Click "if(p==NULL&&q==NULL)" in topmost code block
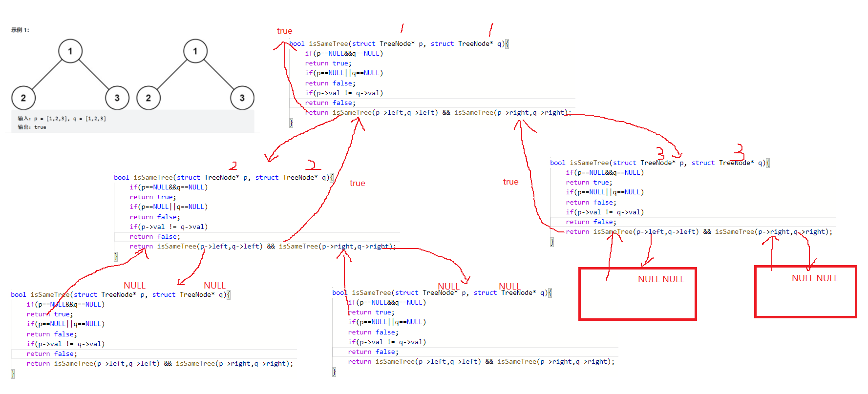Screen dimensions: 868x394 344,54
